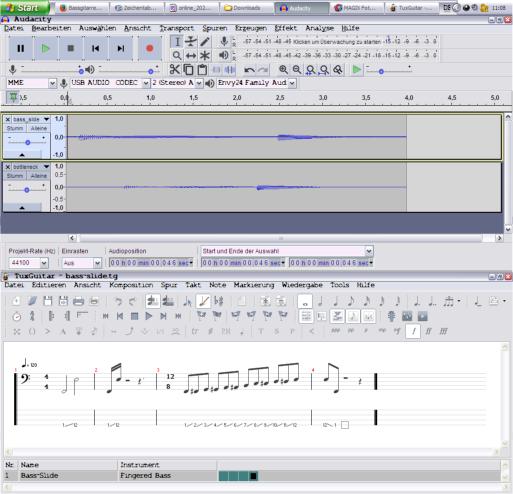Open the 2 (Stereo) recording channels dropdown
The image size is (513, 494).
199,83
